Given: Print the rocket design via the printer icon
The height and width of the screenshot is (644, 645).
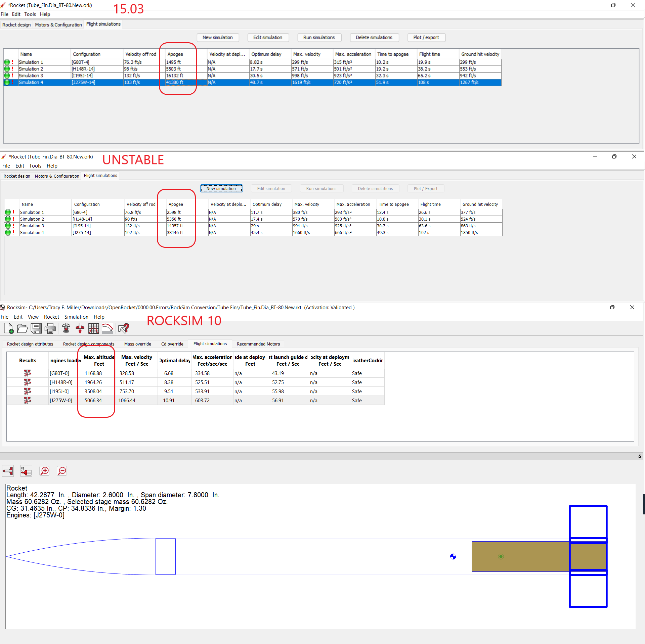Looking at the screenshot, I should tap(50, 328).
